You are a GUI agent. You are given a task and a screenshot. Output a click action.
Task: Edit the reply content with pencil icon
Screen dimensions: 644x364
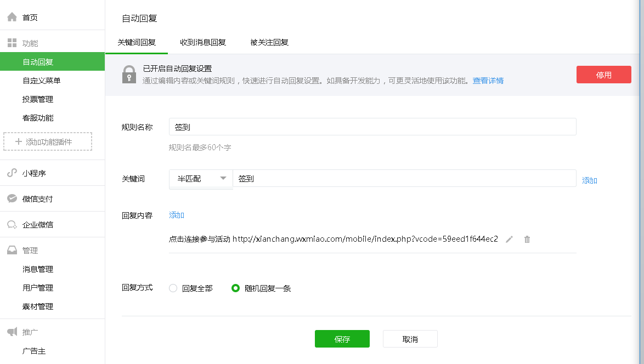pos(509,239)
